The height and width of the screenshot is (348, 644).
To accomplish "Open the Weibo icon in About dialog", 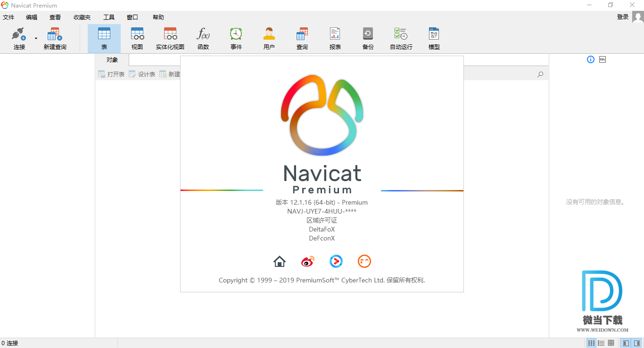I will pos(308,261).
